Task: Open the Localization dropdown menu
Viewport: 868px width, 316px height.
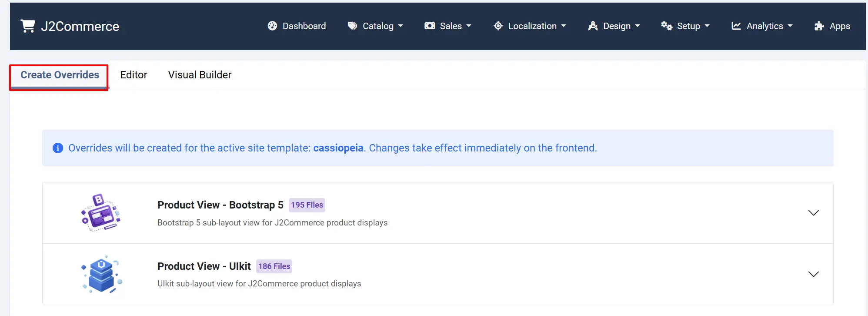Action: tap(530, 26)
